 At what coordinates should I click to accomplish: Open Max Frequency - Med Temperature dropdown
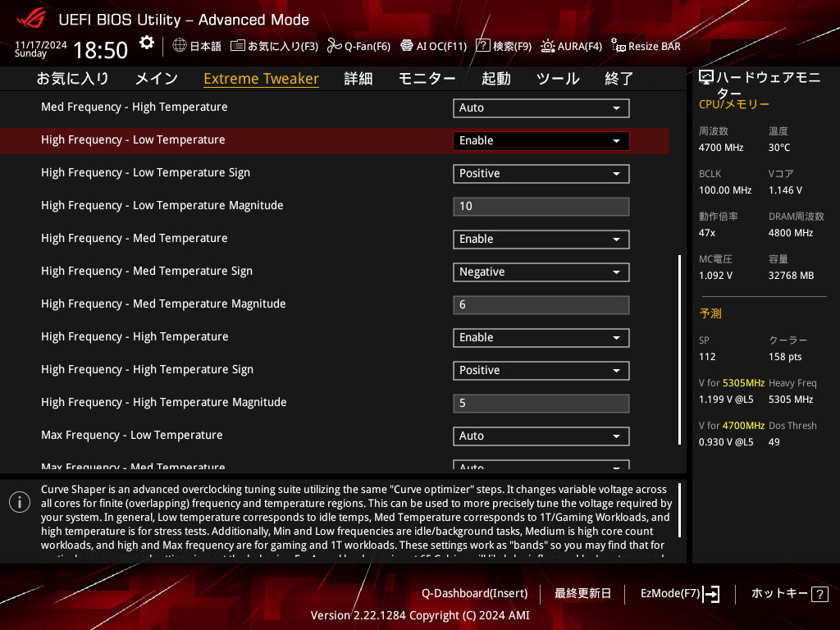click(x=541, y=465)
